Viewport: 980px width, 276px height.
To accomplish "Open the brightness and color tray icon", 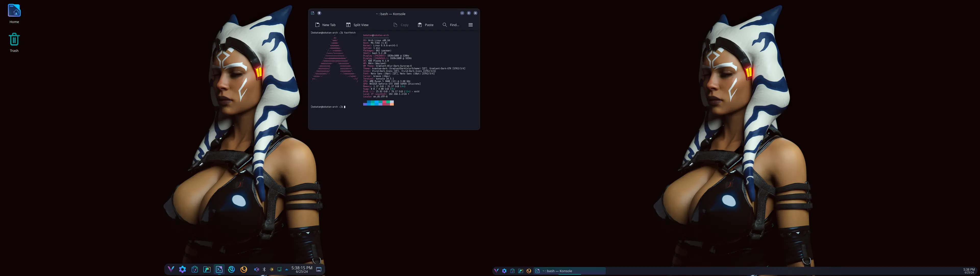I will pos(272,269).
